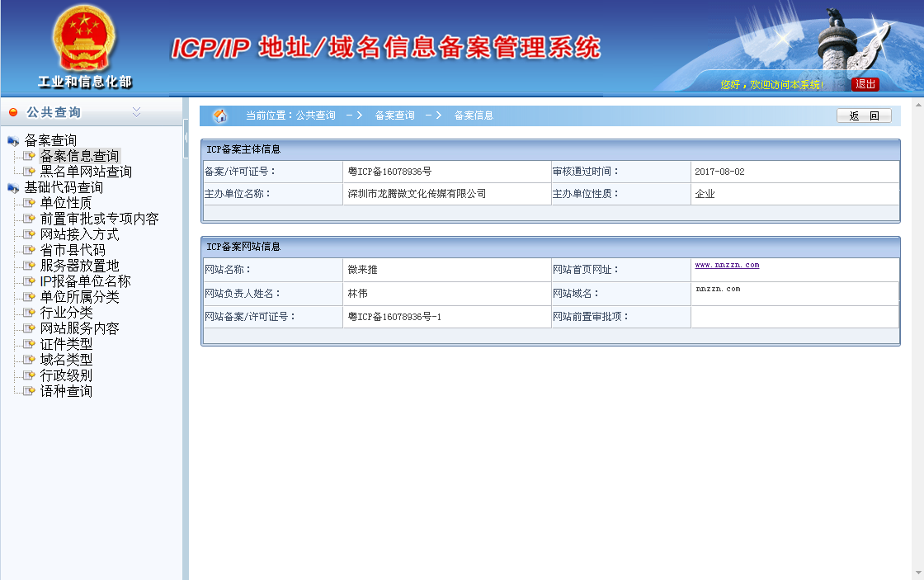
Task: Click the page icon beside 语种查询
Action: tap(29, 391)
